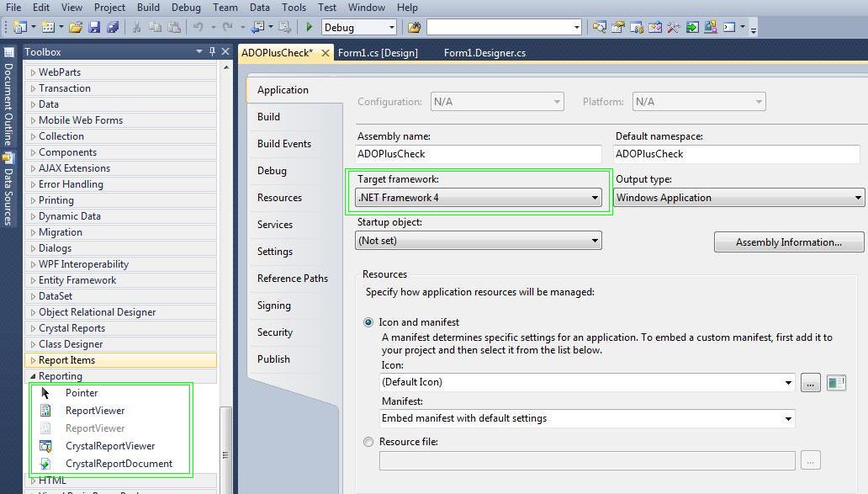This screenshot has width=868, height=494.
Task: Click the Paste clipboard icon
Action: pyautogui.click(x=174, y=27)
